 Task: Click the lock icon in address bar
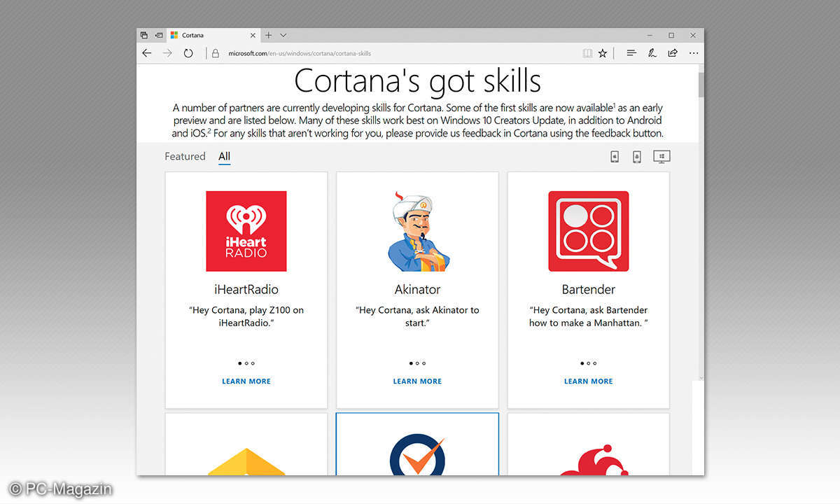coord(215,53)
